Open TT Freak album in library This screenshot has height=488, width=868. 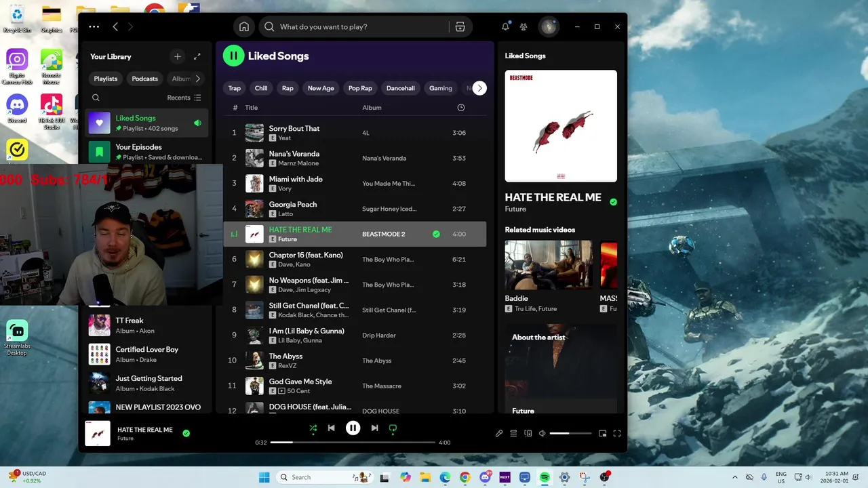click(x=146, y=325)
